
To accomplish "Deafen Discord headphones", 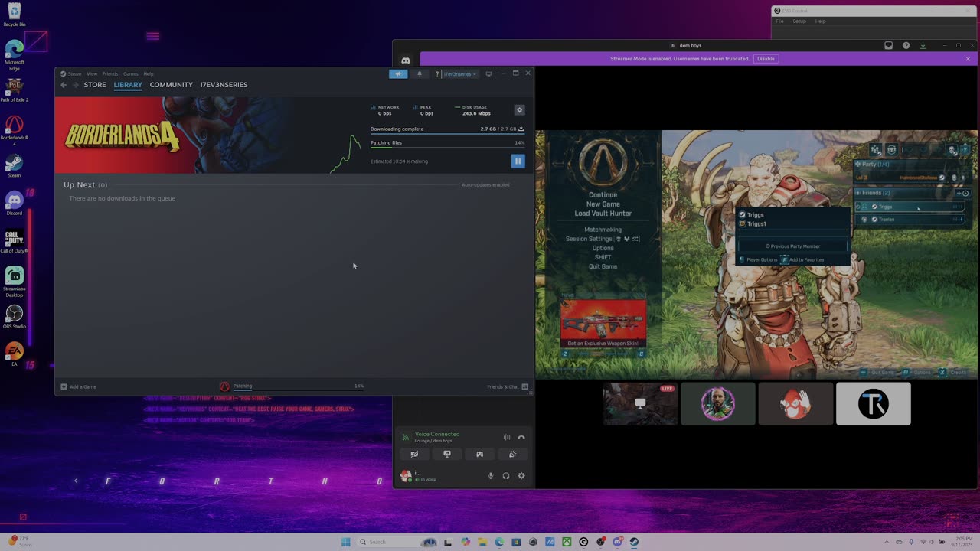I will pos(506,476).
